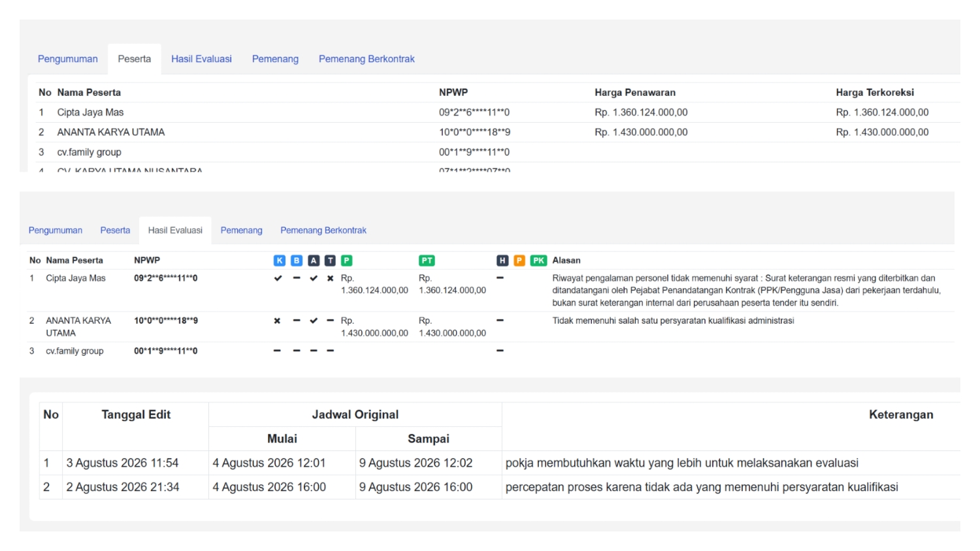Click start date 4 Agustus 2026 16:00
The image size is (980, 551).
[269, 487]
